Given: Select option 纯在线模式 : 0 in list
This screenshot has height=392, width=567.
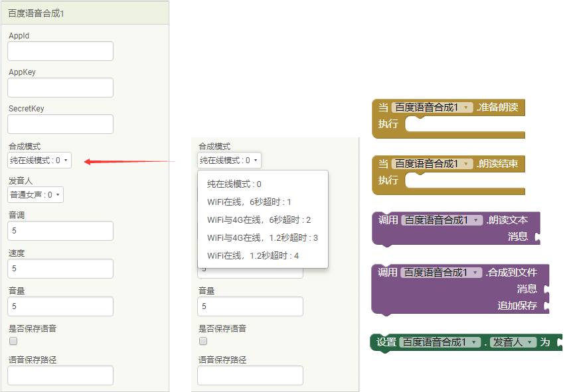Looking at the screenshot, I should point(263,184).
